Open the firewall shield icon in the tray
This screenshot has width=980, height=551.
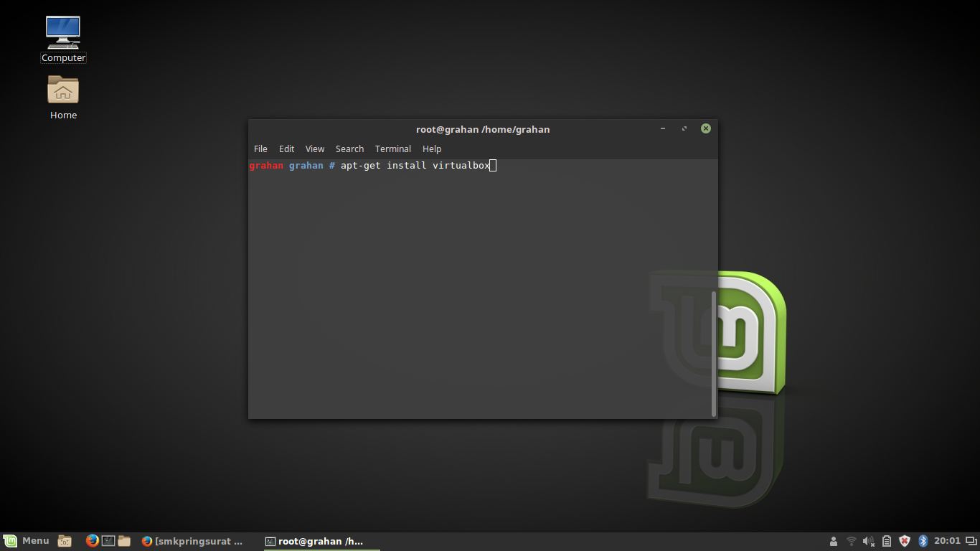click(x=904, y=541)
